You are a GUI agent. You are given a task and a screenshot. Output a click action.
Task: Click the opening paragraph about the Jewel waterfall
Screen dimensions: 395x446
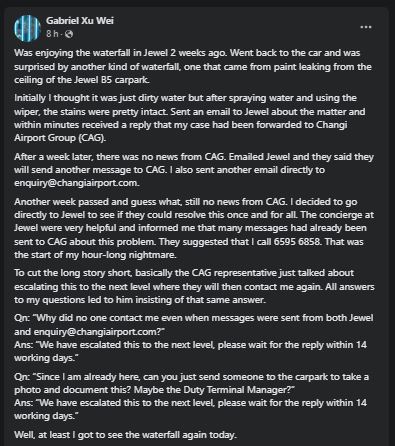(193, 66)
